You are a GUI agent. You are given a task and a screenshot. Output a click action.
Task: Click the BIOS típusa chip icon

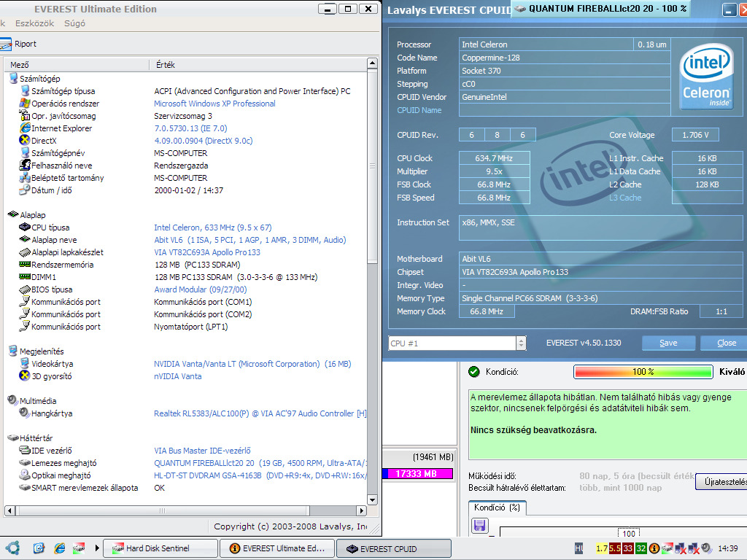pos(25,289)
